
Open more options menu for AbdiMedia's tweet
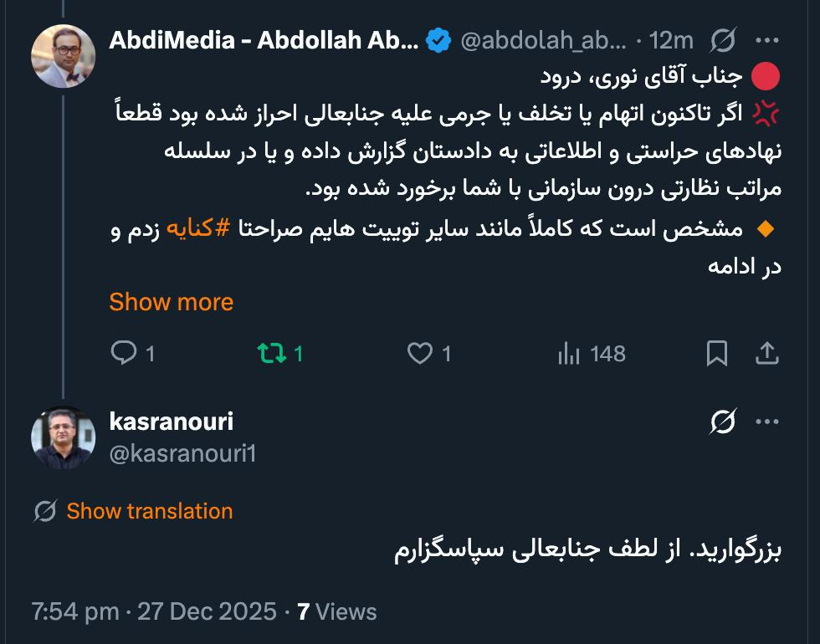[x=766, y=39]
